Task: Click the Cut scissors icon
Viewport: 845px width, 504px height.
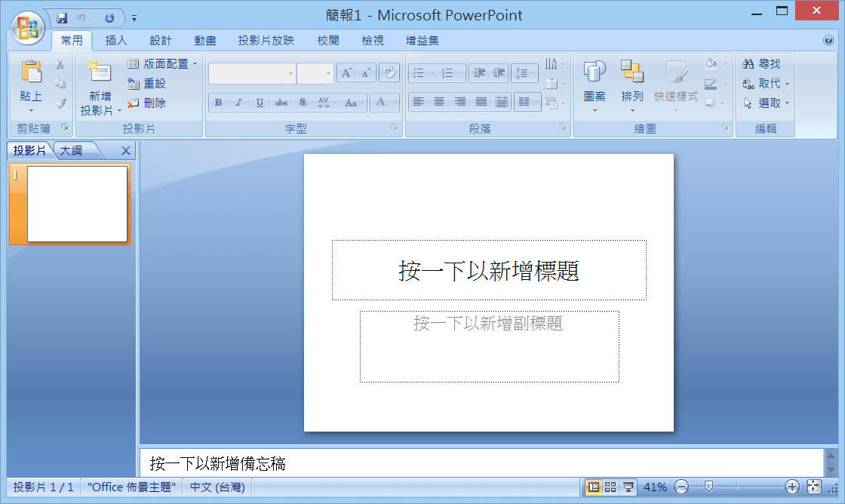Action: coord(60,64)
